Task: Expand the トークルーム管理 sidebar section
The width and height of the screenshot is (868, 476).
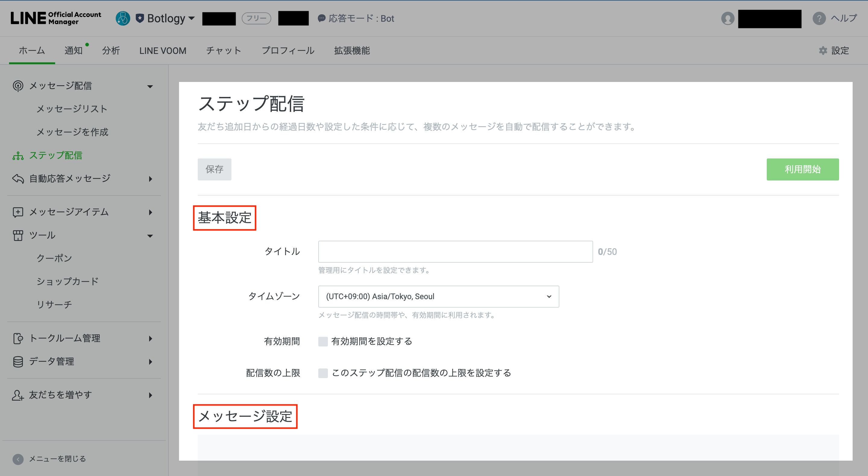Action: click(x=150, y=339)
